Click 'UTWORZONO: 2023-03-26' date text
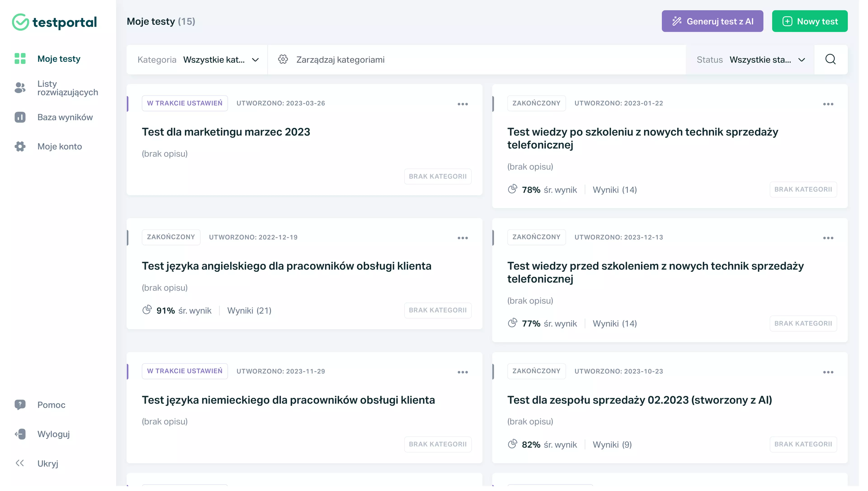Image resolution: width=868 pixels, height=491 pixels. [281, 103]
